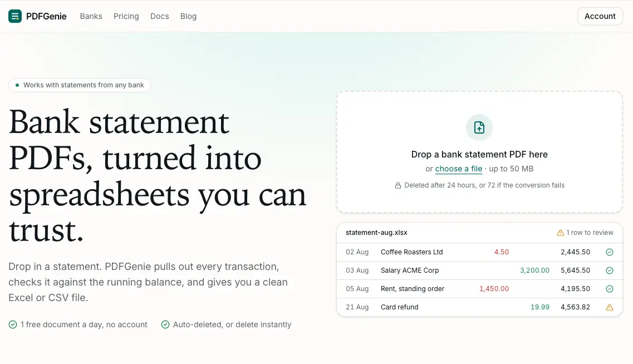Image resolution: width=633 pixels, height=364 pixels.
Task: Click the green check icon on Salary ACME Corp row
Action: pyautogui.click(x=610, y=270)
